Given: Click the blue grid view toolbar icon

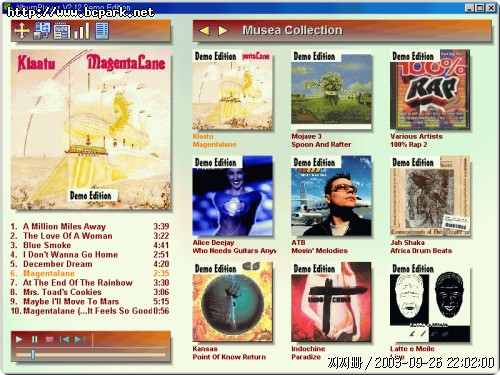Looking at the screenshot, I should coord(62,31).
